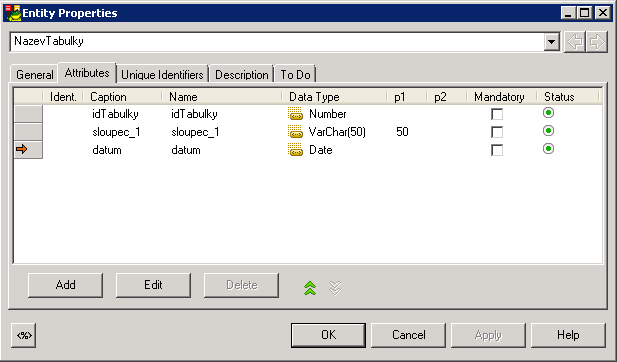Click the Data Type column header
Image resolution: width=617 pixels, height=362 pixels.
click(x=334, y=97)
